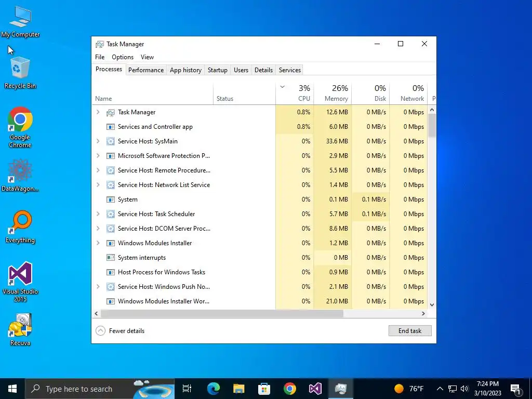Open the DataWagon desktop shortcut
The image size is (532, 399).
[x=20, y=176]
